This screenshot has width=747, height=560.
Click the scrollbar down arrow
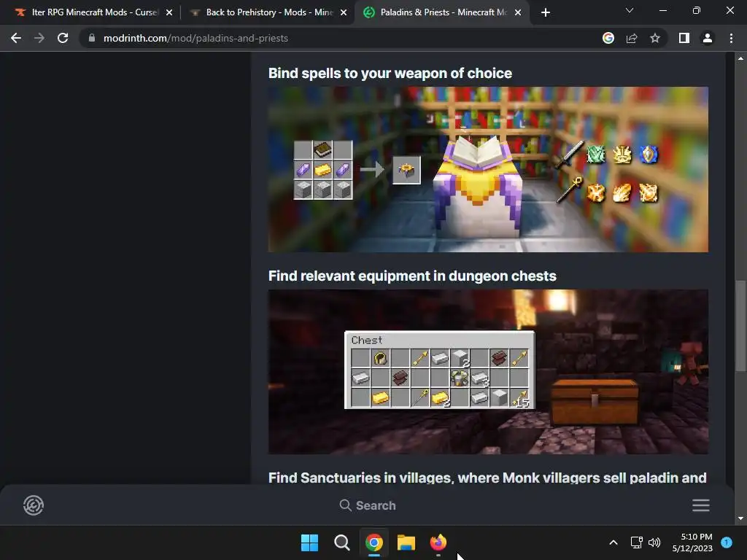pos(740,518)
